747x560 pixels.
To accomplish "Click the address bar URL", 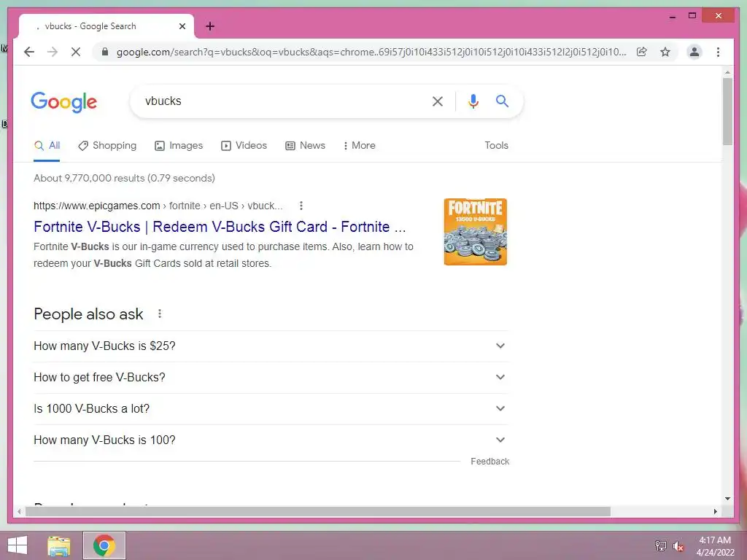I will tap(371, 52).
